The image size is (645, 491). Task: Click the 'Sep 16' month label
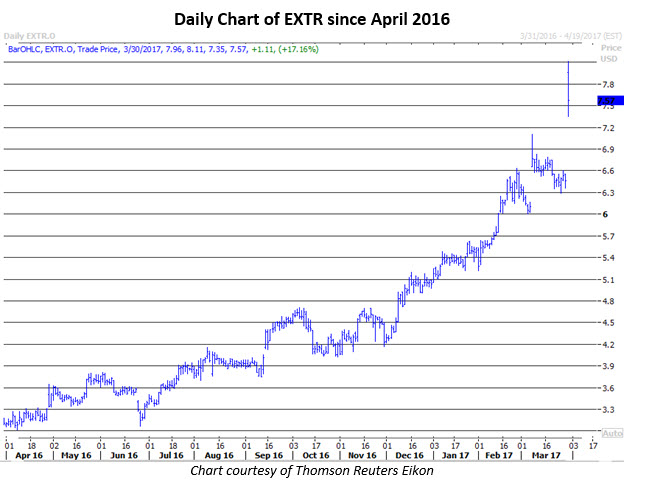269,456
